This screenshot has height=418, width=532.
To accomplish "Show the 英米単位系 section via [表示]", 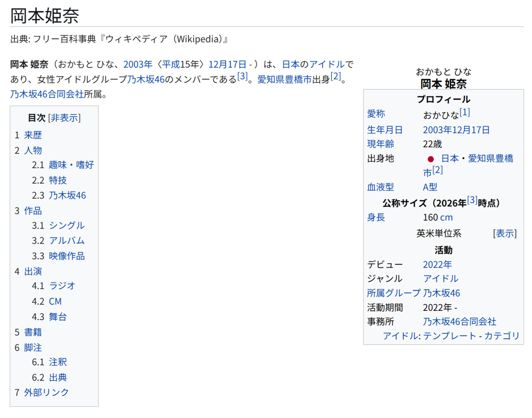I will point(505,234).
